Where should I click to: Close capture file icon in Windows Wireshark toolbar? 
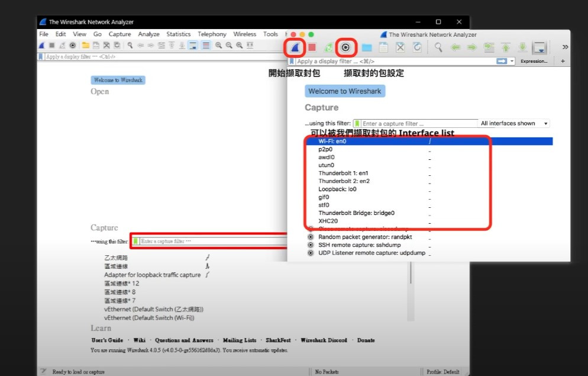coord(106,46)
